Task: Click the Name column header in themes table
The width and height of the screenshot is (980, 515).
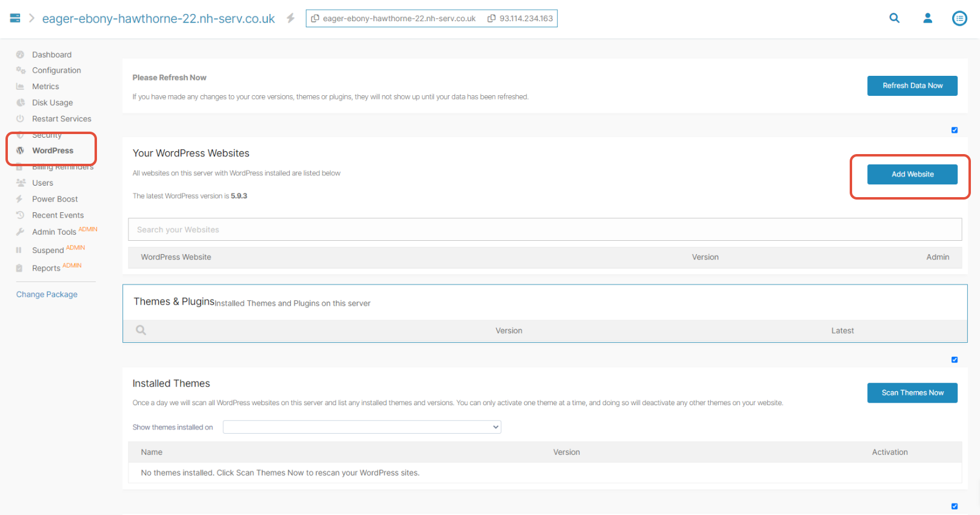Action: pyautogui.click(x=152, y=452)
